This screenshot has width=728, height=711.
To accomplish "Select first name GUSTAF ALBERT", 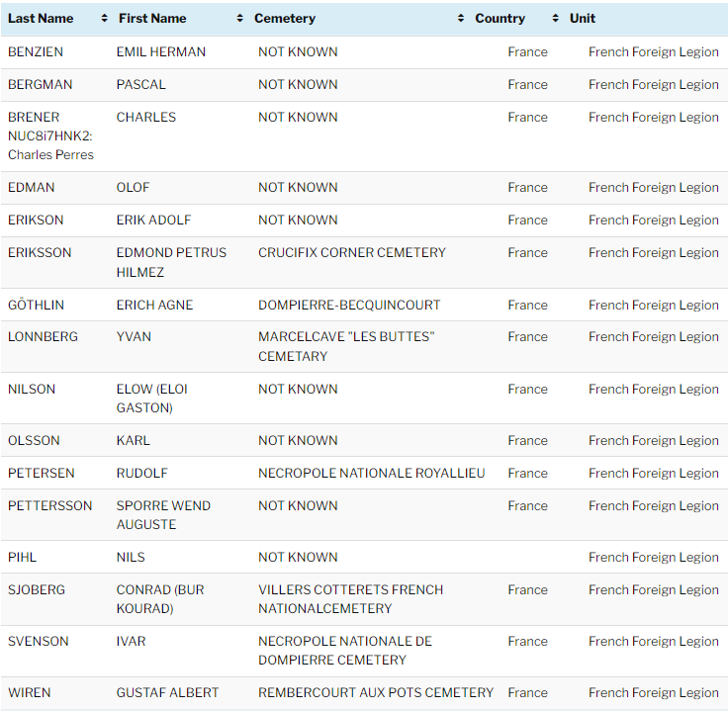I will (x=167, y=692).
